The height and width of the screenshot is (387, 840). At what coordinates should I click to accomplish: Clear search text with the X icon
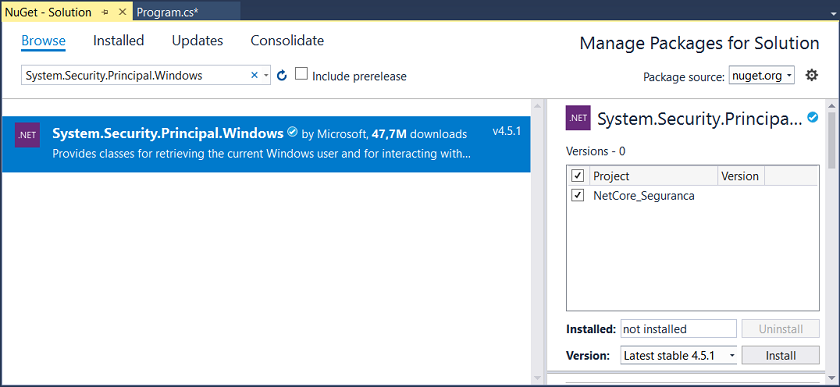pos(254,76)
